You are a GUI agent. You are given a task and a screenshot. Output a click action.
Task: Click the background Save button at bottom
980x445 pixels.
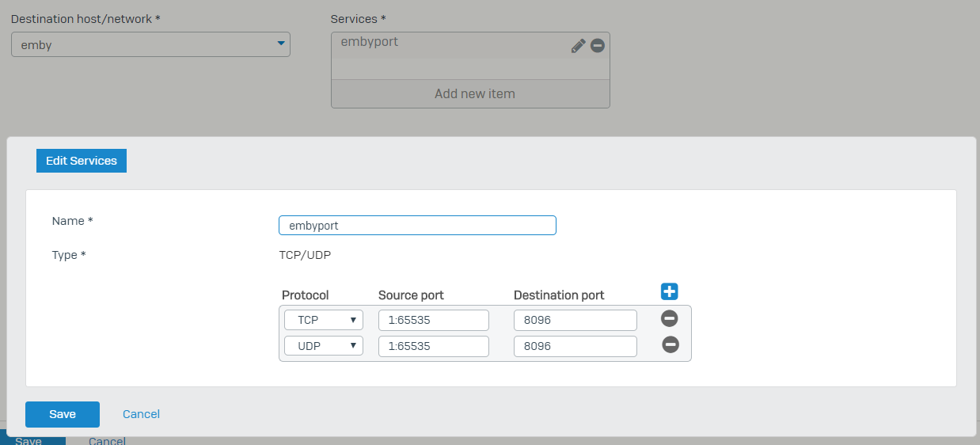point(28,440)
